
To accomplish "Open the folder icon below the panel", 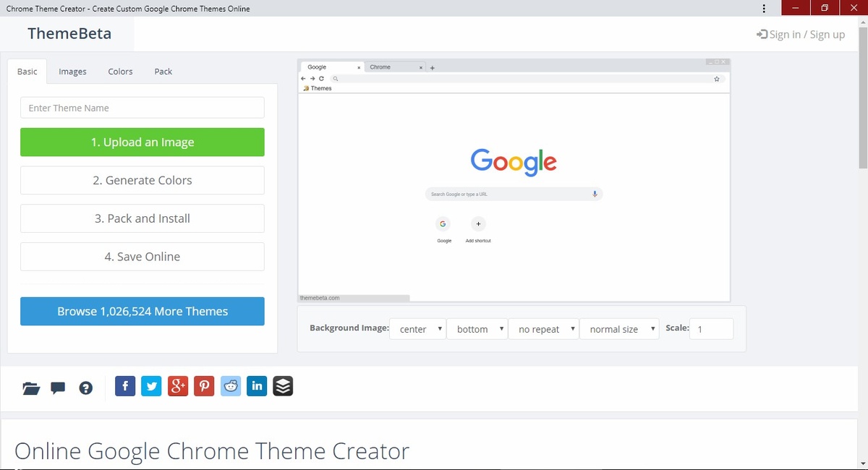I will point(30,388).
